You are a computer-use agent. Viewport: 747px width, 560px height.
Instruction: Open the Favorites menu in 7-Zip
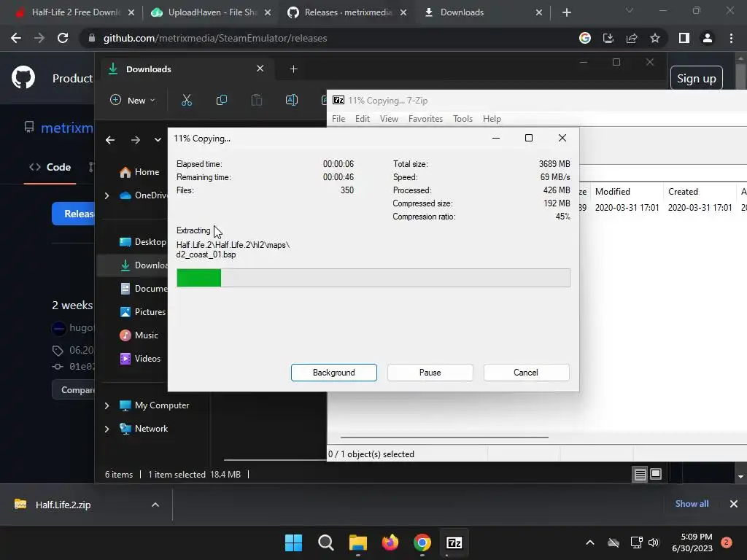[x=425, y=119]
